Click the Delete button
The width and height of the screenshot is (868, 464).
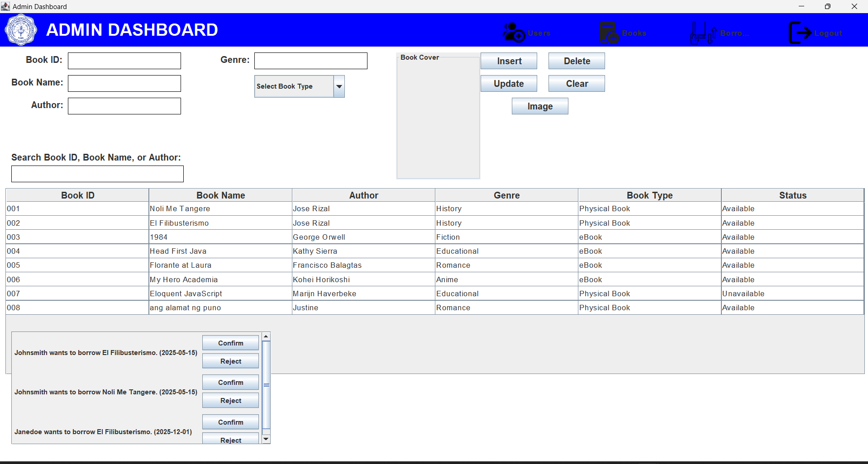point(577,61)
